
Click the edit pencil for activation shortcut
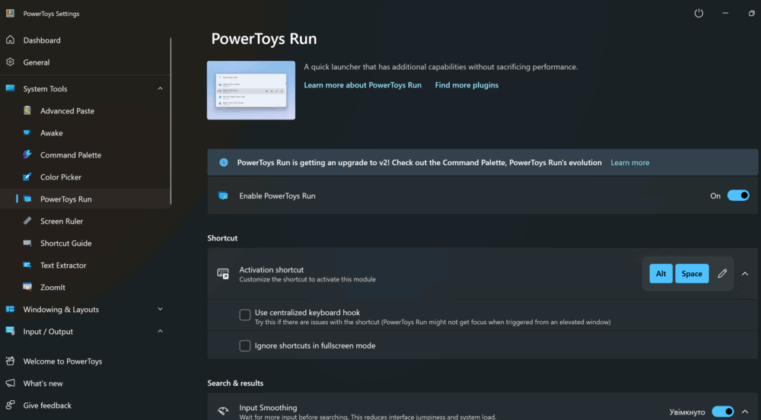point(722,273)
